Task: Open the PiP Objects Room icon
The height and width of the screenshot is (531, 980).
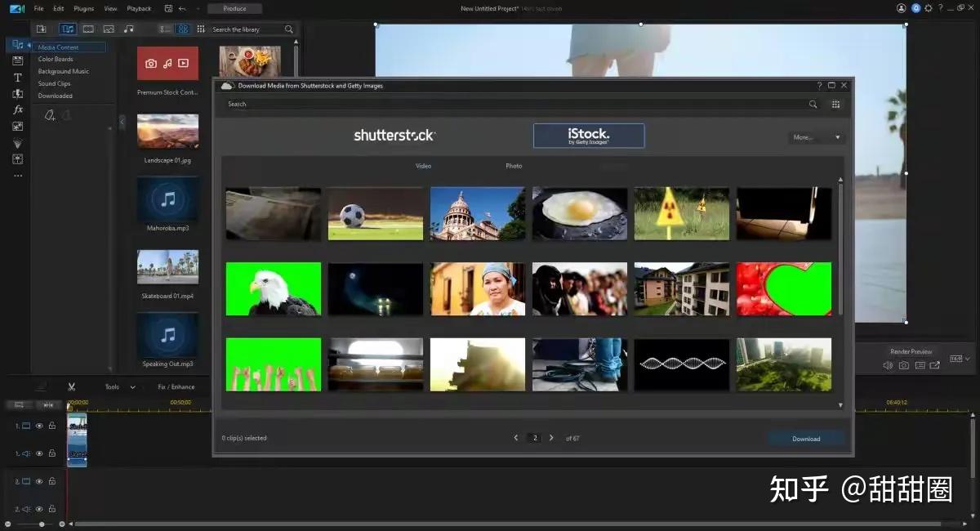Action: (x=18, y=126)
